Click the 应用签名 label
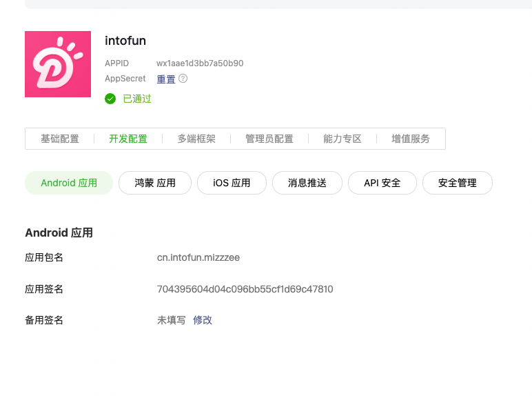This screenshot has height=396, width=532. pyautogui.click(x=44, y=289)
